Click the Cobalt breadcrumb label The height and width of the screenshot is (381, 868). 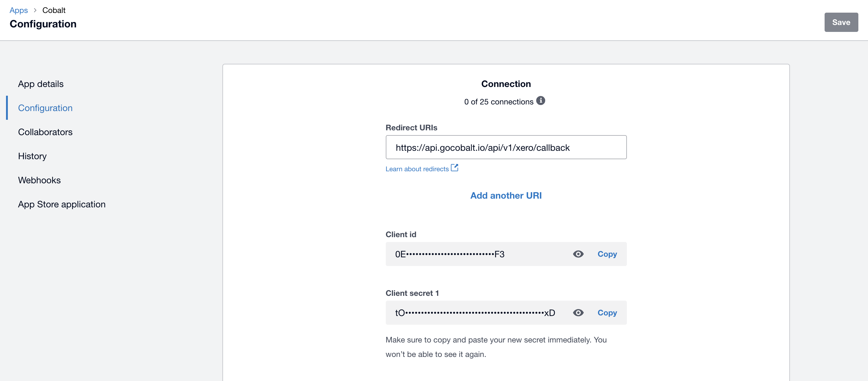(x=54, y=10)
